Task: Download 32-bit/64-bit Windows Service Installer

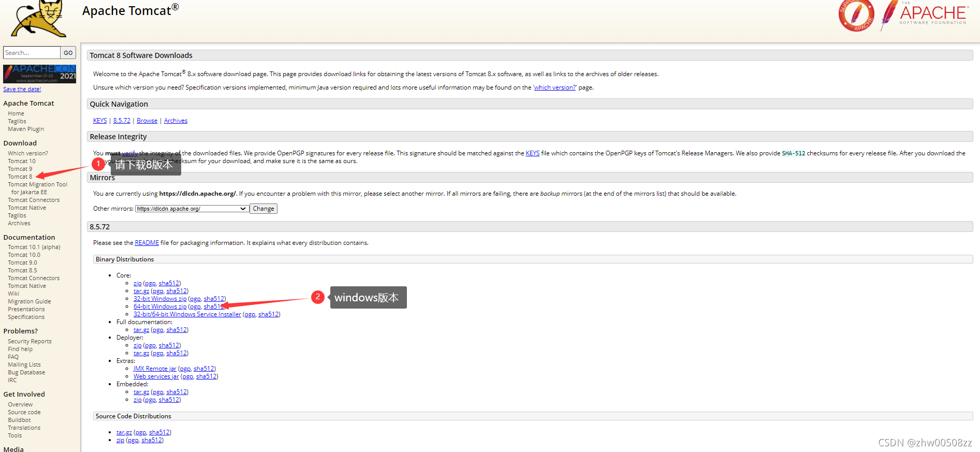Action: coord(187,314)
